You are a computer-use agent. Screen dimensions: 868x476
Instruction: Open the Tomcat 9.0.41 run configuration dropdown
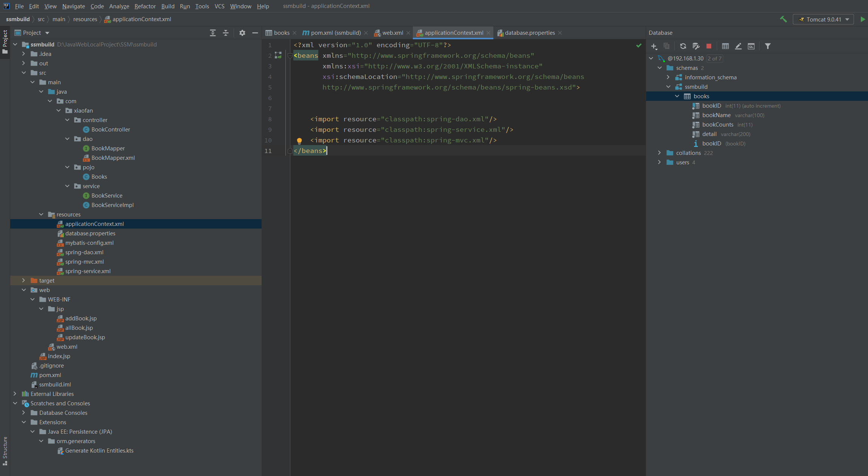(x=823, y=19)
